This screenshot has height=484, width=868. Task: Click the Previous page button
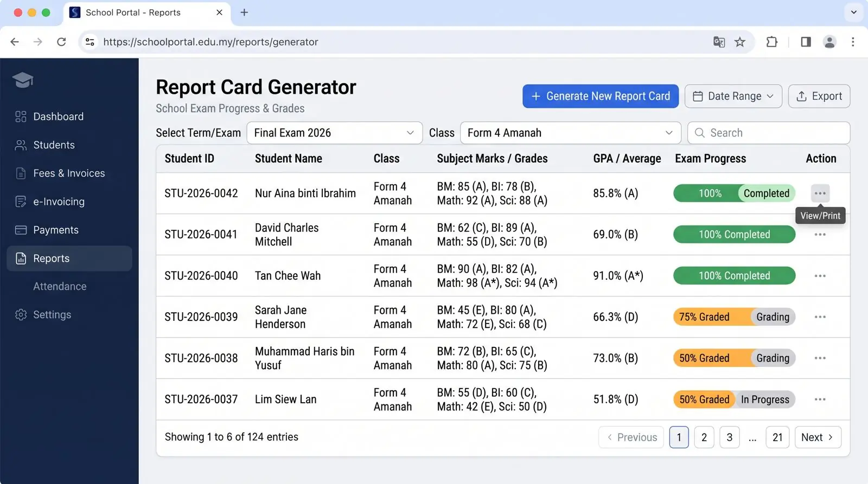[x=631, y=437]
